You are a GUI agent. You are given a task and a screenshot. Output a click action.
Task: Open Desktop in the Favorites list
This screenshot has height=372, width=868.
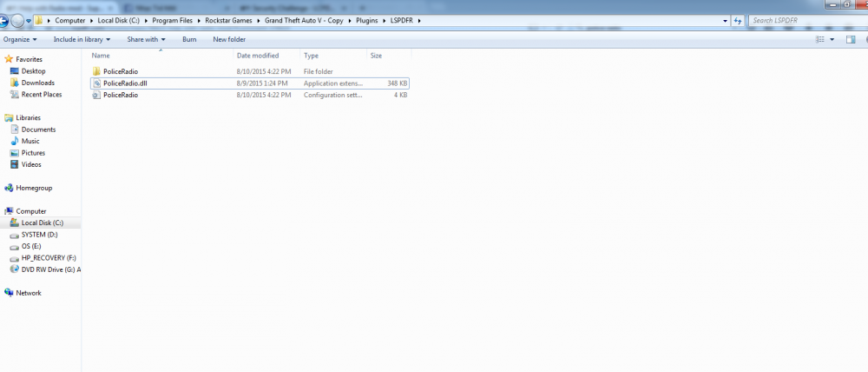33,71
